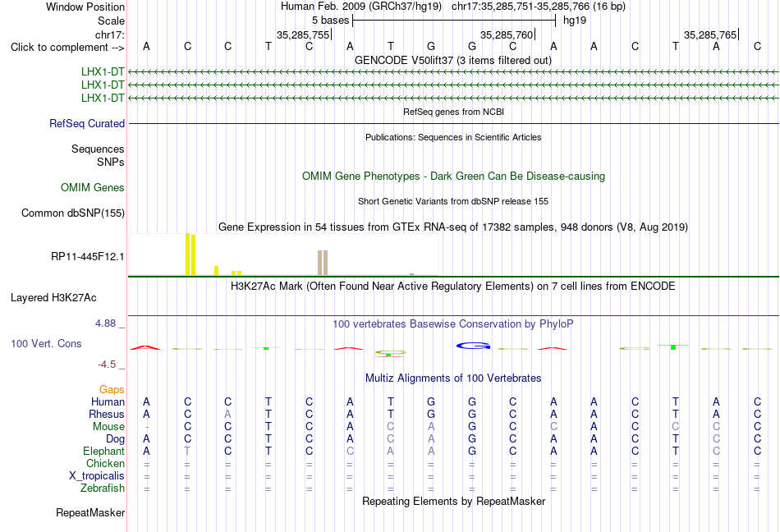Click the -4.5 PhyloP lower scale value
The width and height of the screenshot is (780, 532).
click(107, 365)
